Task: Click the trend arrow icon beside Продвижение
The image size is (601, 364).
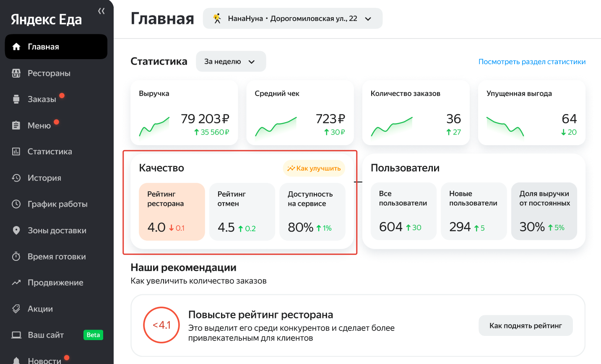Action: [16, 283]
